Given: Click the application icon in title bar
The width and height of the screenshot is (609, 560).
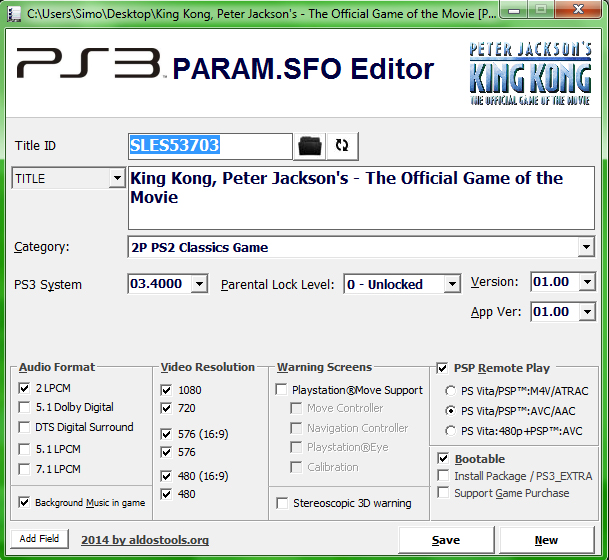Looking at the screenshot, I should (x=13, y=13).
